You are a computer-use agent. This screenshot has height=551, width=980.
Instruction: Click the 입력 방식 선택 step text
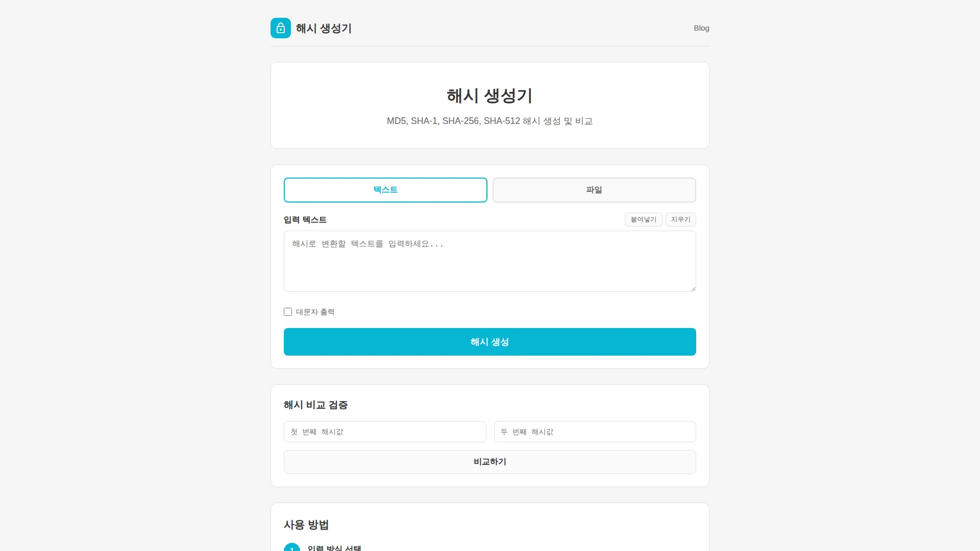(334, 547)
